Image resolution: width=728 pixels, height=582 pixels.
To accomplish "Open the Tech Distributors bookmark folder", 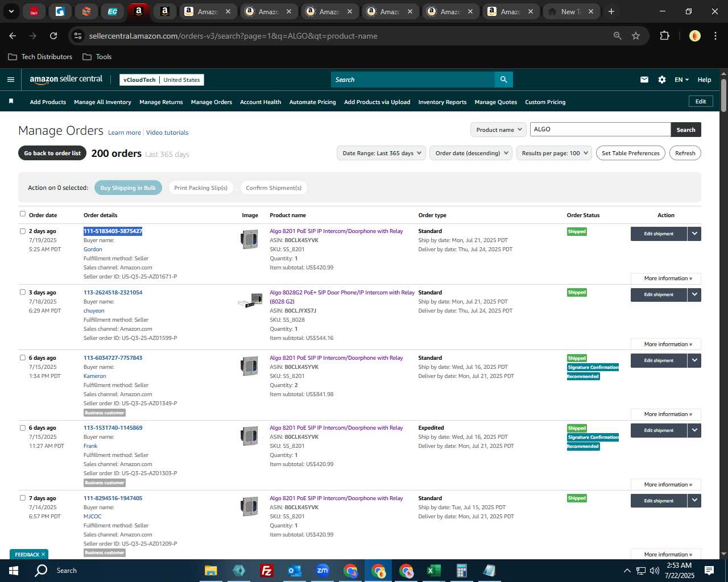I will [x=40, y=57].
